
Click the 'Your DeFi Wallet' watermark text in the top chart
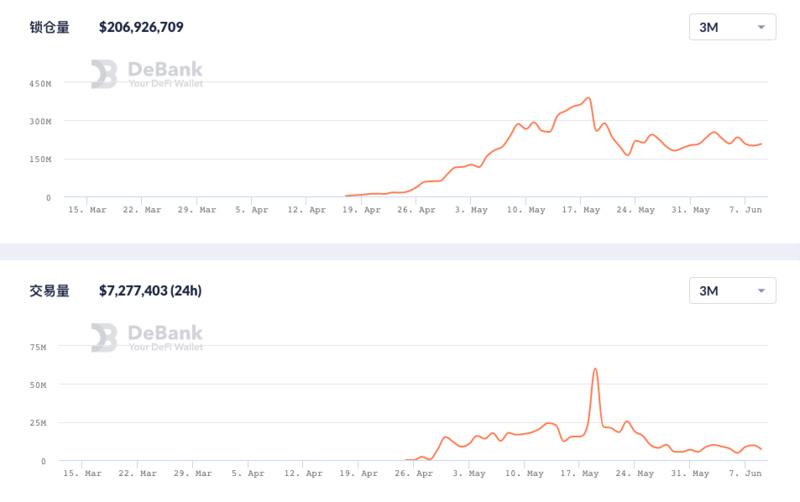point(166,84)
